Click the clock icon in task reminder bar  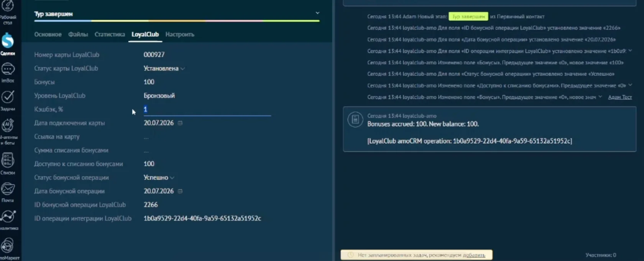(x=350, y=255)
